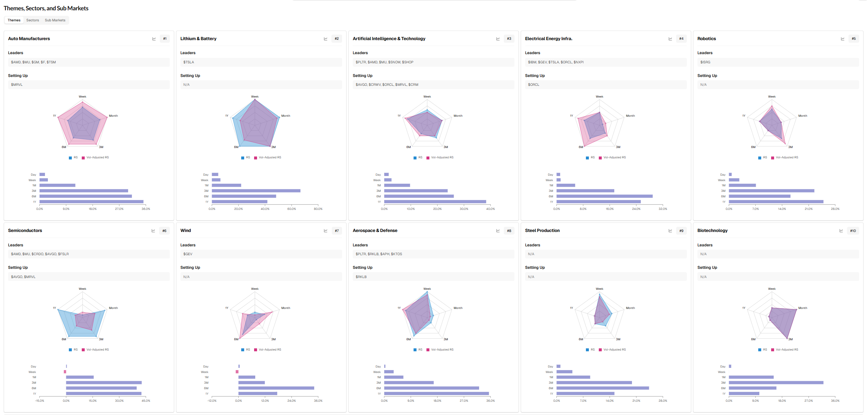Click chart icon on Artificial Intelligence & Technology card
The height and width of the screenshot is (415, 868).
498,39
